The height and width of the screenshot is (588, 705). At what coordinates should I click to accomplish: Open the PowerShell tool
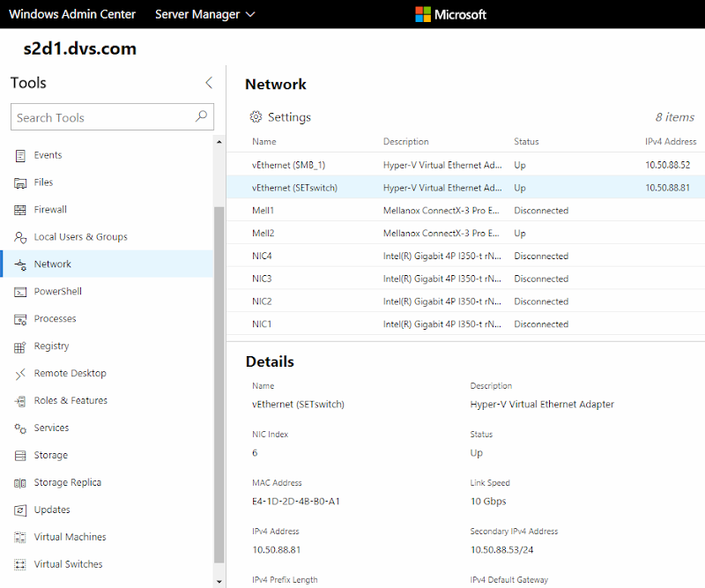(x=58, y=292)
